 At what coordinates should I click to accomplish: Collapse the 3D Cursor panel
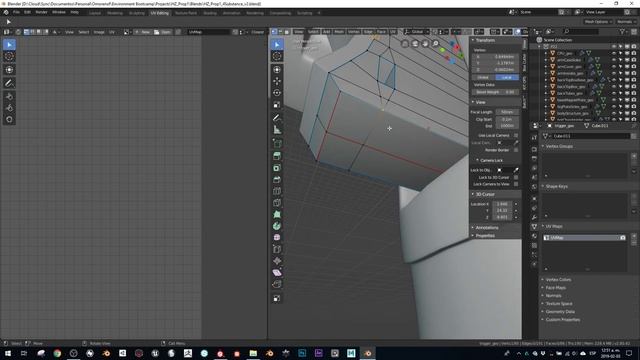click(485, 194)
